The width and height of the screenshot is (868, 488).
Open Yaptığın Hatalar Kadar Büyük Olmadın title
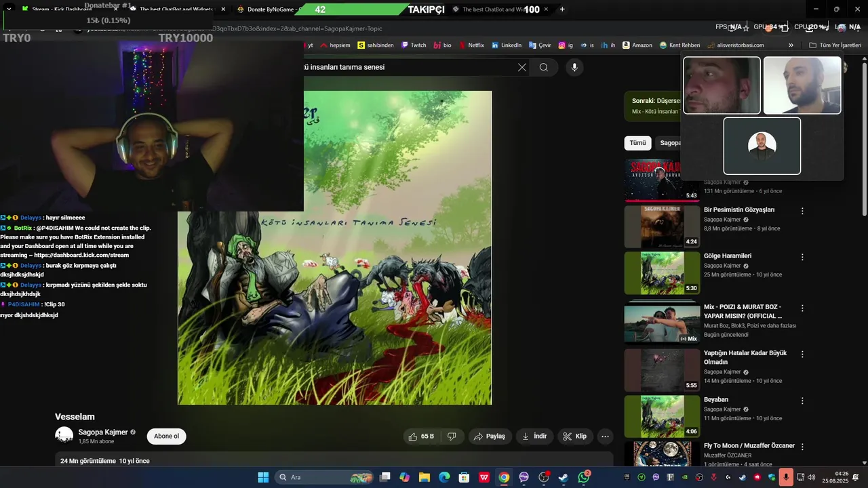pyautogui.click(x=745, y=357)
